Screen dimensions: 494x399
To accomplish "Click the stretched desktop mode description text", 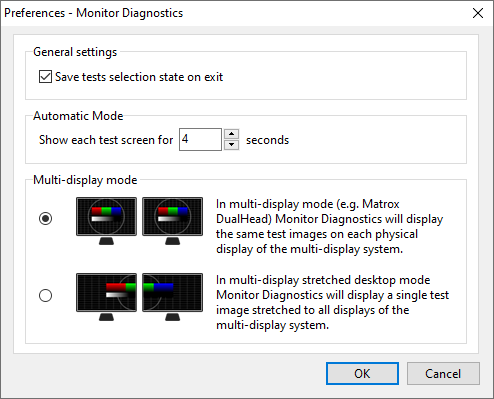I will [332, 302].
